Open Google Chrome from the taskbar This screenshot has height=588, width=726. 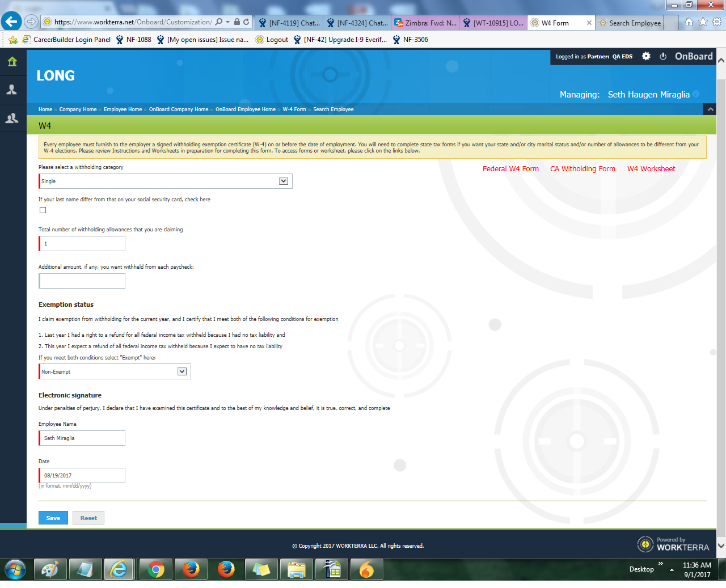click(x=156, y=569)
